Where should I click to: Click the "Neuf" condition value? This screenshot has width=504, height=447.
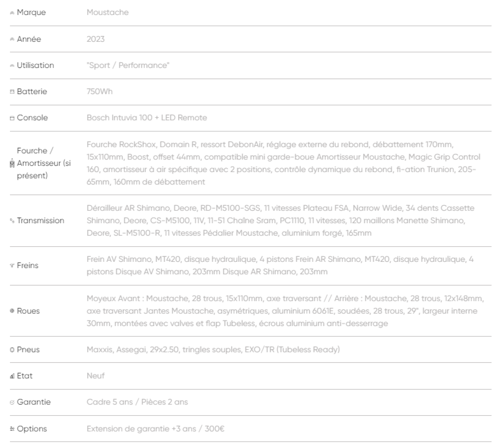(96, 376)
